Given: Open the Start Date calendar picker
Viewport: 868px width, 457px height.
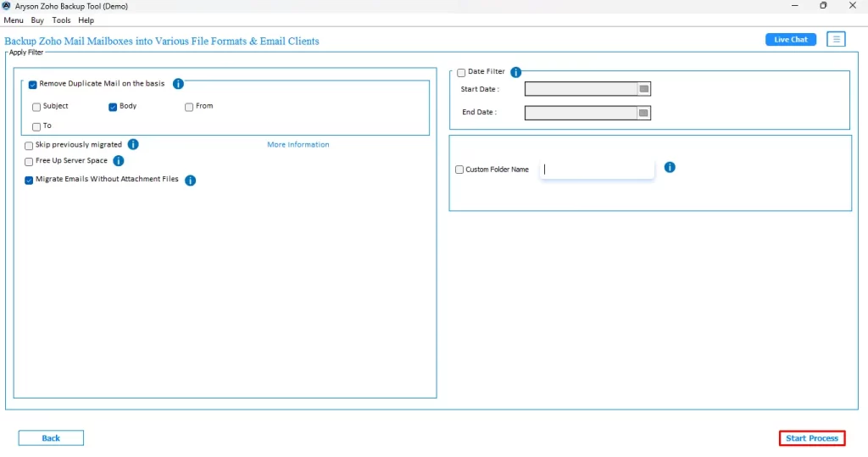Looking at the screenshot, I should point(644,89).
